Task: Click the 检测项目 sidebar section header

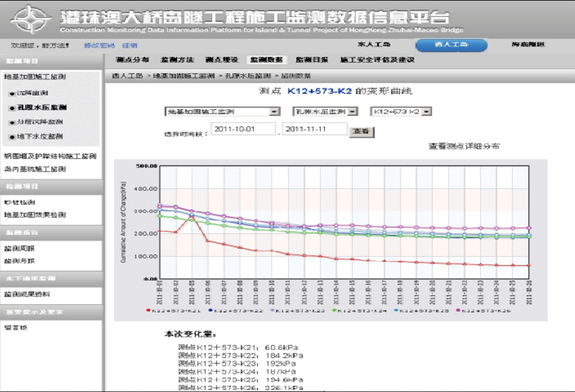Action: [51, 186]
